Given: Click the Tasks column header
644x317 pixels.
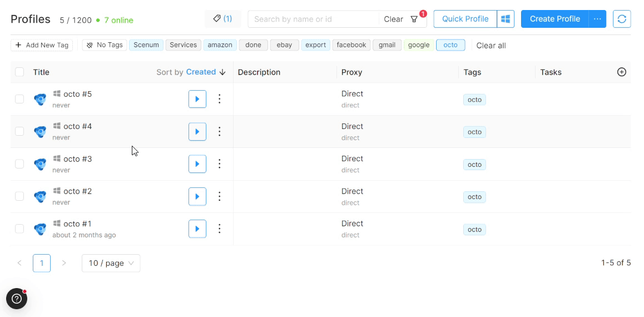Looking at the screenshot, I should (x=551, y=72).
